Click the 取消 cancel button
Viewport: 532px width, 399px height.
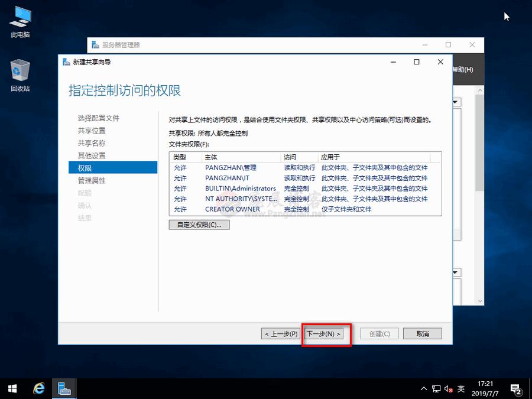422,333
